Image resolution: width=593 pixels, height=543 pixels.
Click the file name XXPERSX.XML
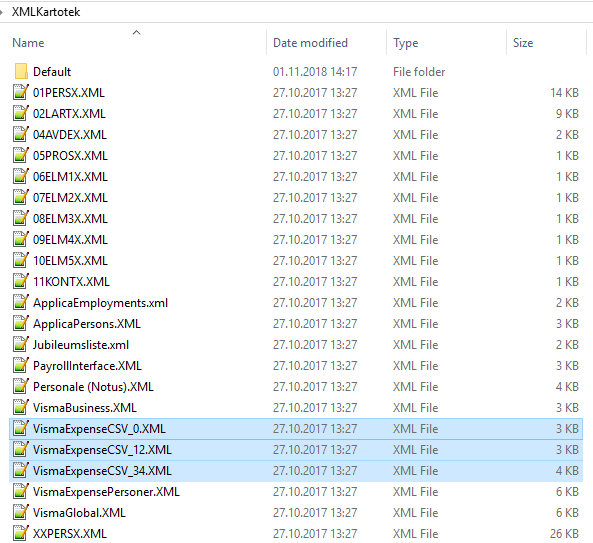click(x=70, y=534)
